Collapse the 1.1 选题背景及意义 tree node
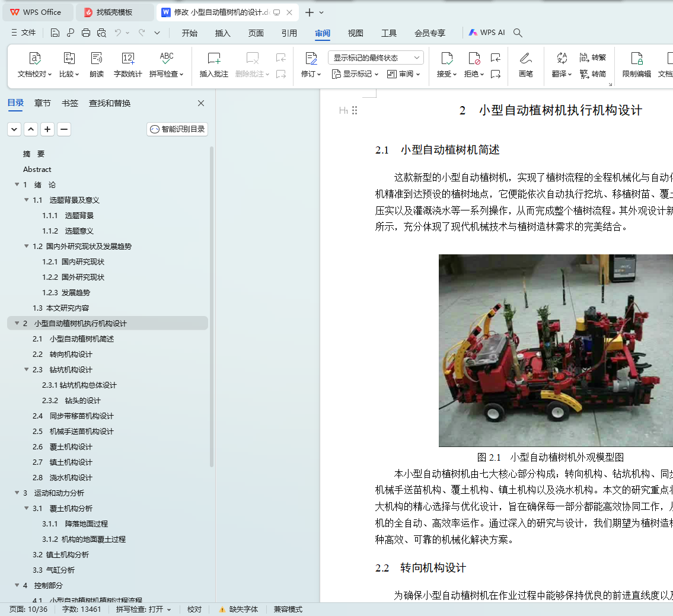 pos(27,200)
